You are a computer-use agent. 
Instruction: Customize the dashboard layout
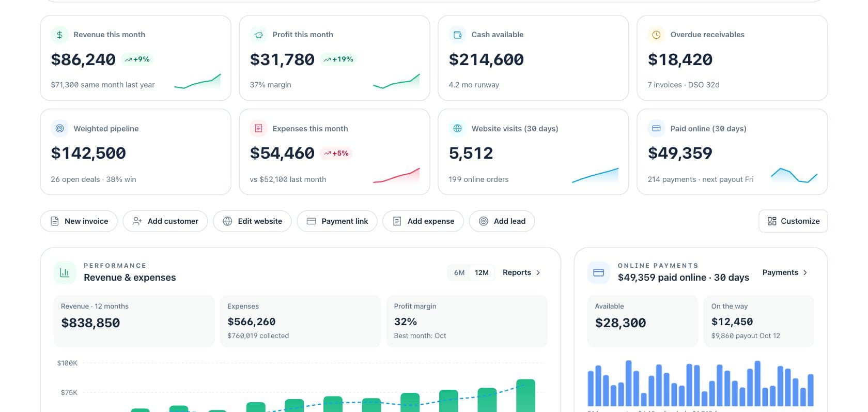793,221
